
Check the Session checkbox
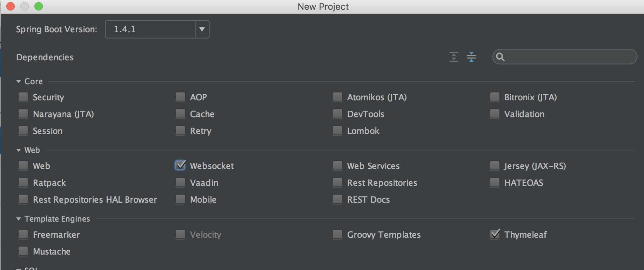click(x=24, y=130)
